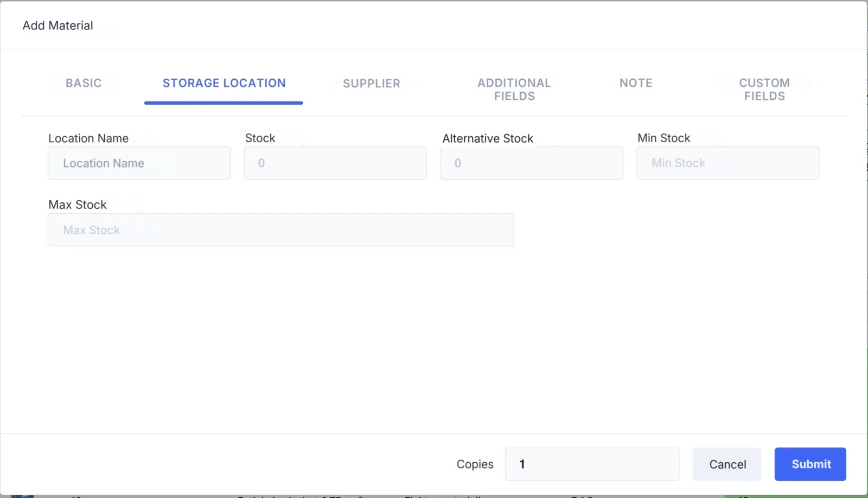Click the Location Name field label
Image resolution: width=868 pixels, height=498 pixels.
coord(88,138)
